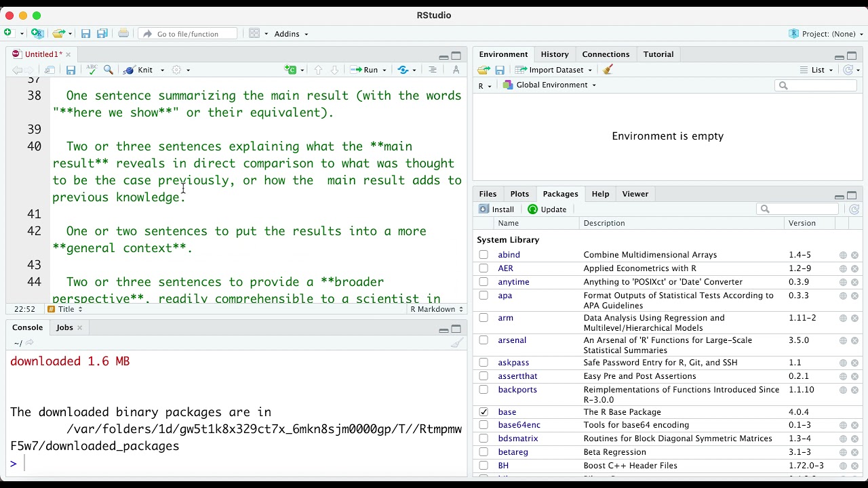Save workspace disk icon in Environment pane
868x488 pixels.
(500, 70)
